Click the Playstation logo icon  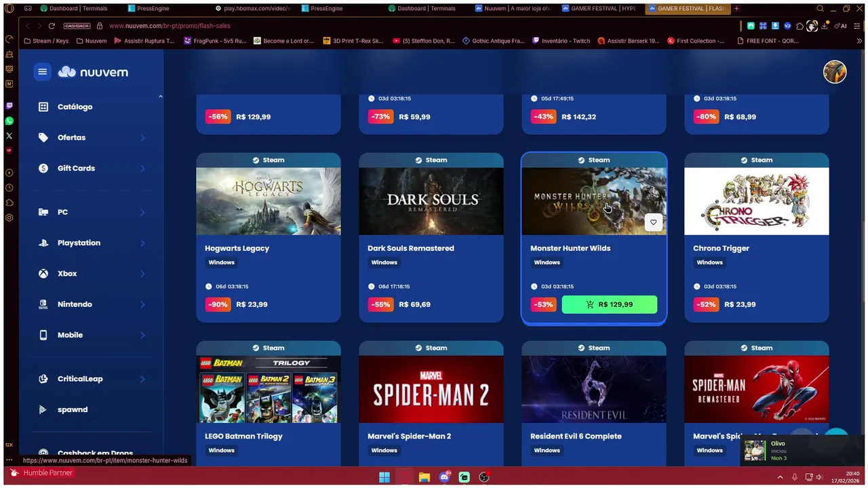tap(43, 243)
